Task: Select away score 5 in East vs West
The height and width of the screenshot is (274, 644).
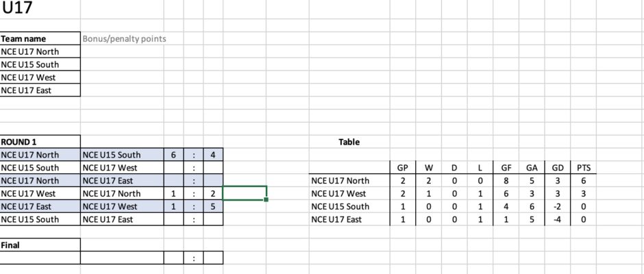Action: pyautogui.click(x=213, y=206)
